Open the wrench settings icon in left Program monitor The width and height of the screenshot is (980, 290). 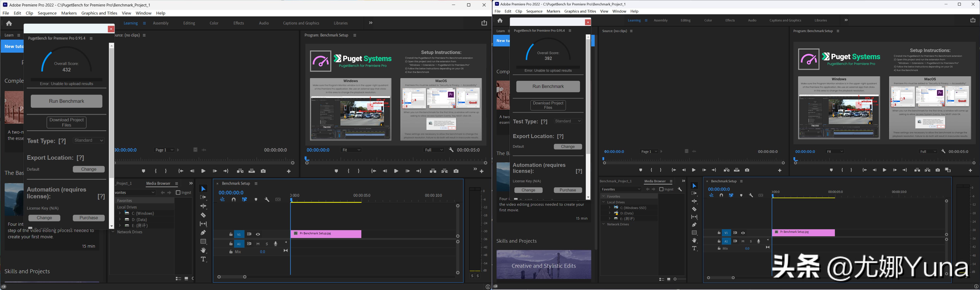click(x=451, y=150)
